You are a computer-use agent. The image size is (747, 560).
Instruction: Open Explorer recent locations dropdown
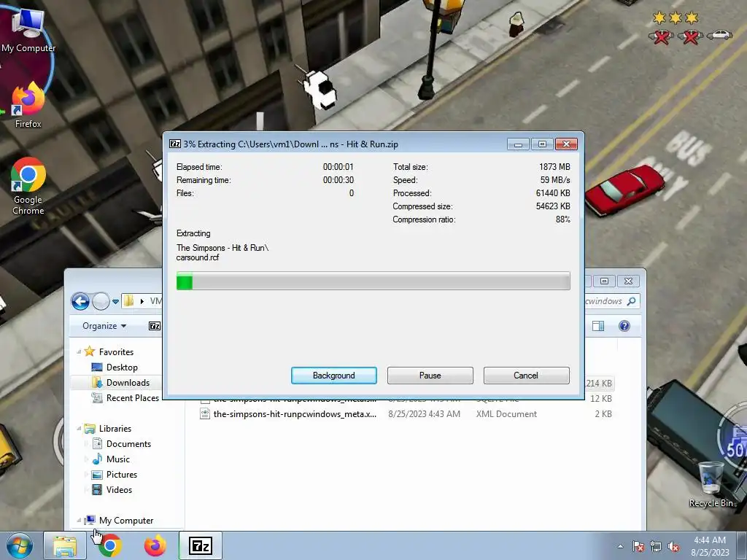tap(115, 301)
